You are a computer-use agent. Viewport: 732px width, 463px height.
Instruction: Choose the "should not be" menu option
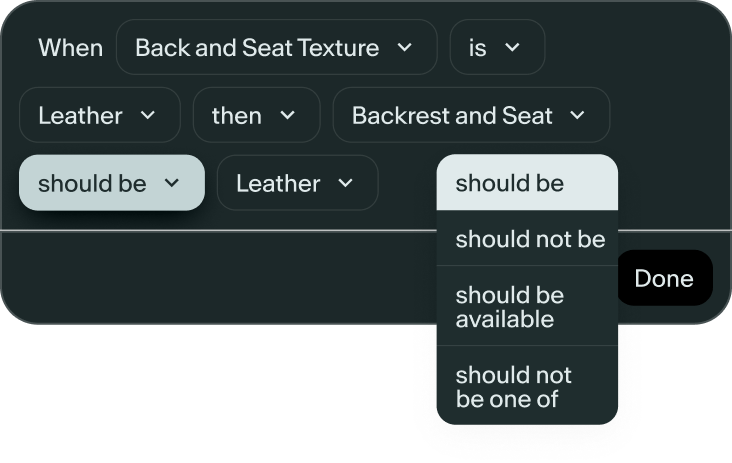(529, 239)
